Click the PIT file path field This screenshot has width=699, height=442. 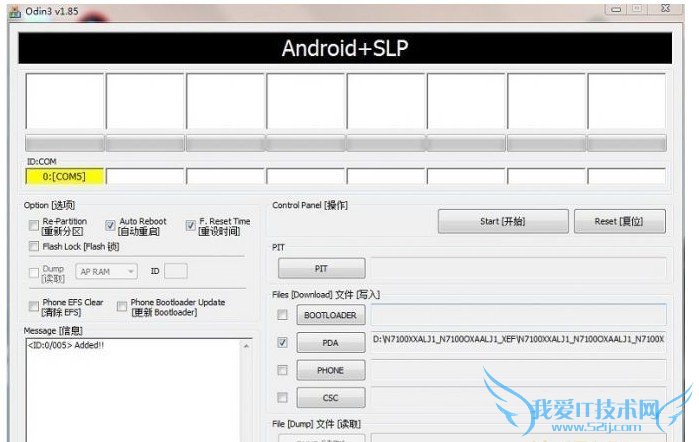[x=518, y=269]
